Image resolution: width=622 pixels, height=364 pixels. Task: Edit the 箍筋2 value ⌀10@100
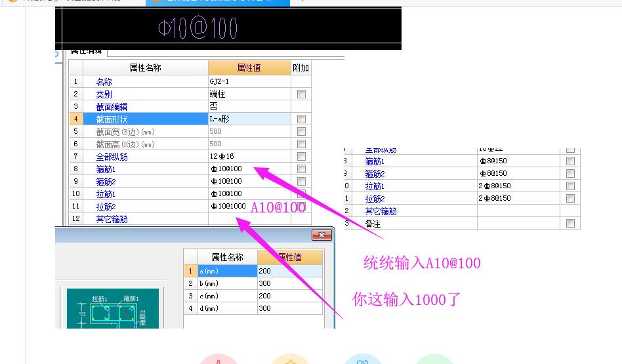click(x=249, y=181)
